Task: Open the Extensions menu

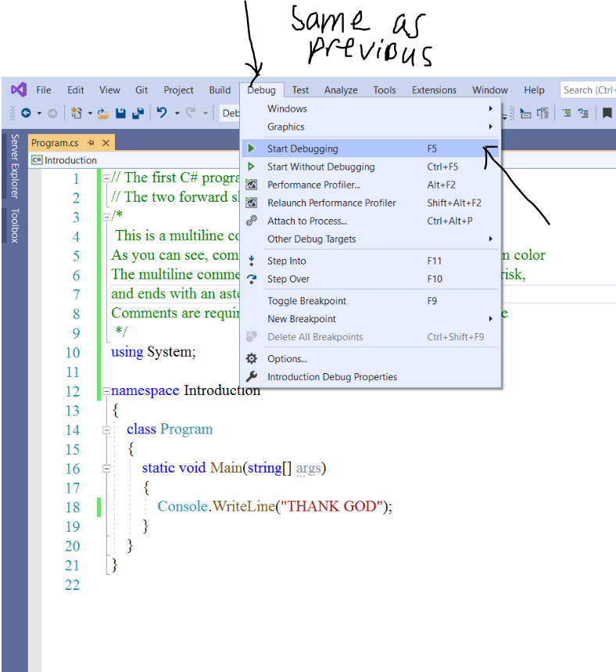Action: 434,90
